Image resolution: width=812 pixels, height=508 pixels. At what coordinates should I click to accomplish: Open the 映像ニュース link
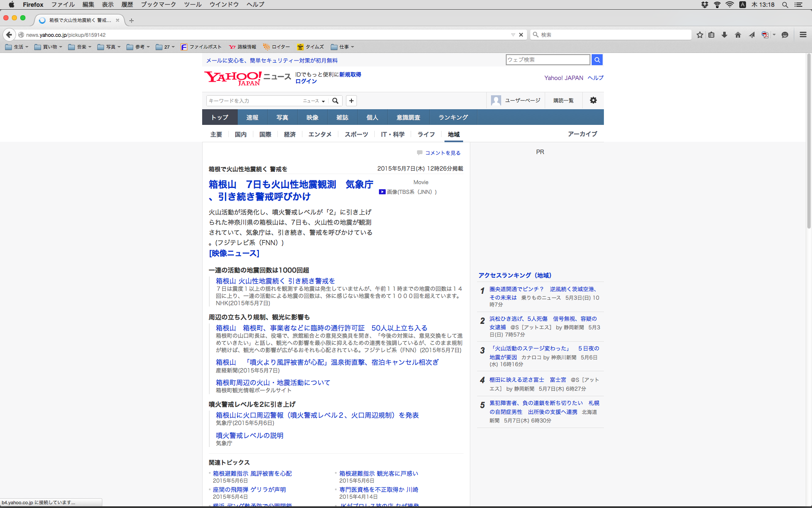coord(234,253)
